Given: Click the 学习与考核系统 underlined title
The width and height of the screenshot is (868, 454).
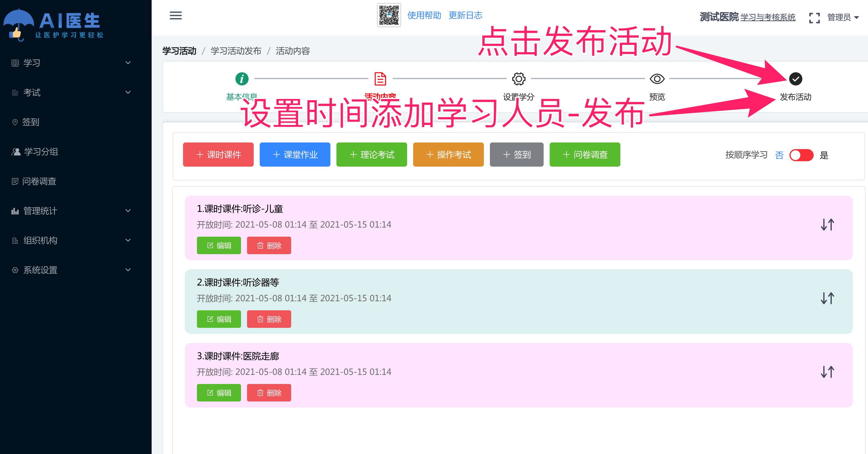Looking at the screenshot, I should (x=768, y=17).
